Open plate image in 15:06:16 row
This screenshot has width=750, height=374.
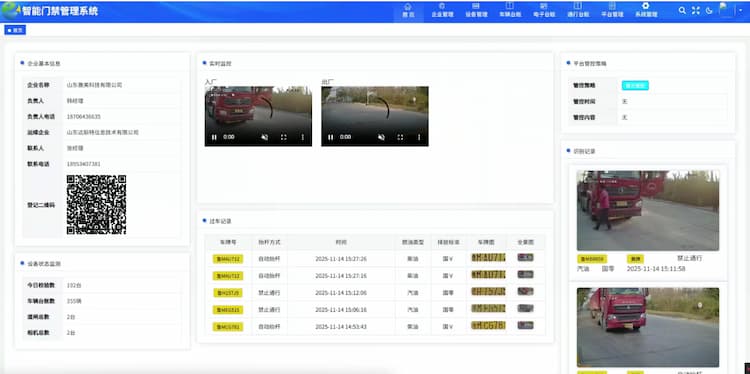click(x=488, y=308)
